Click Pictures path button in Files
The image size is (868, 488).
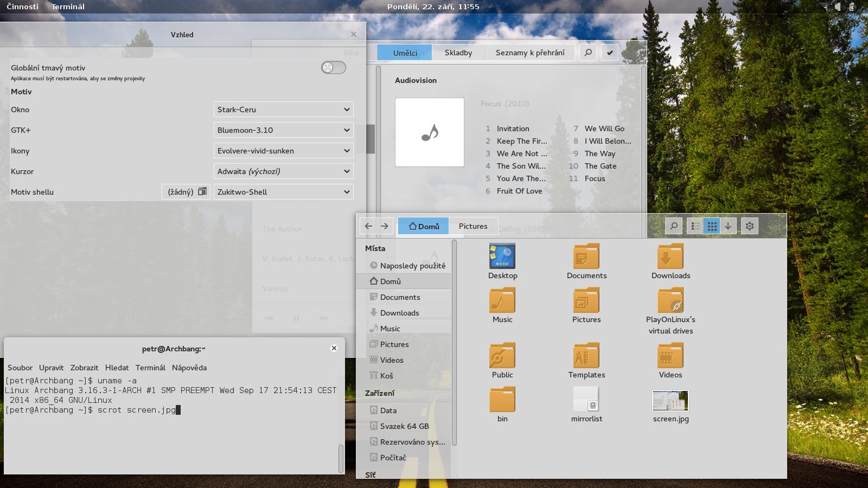click(473, 226)
